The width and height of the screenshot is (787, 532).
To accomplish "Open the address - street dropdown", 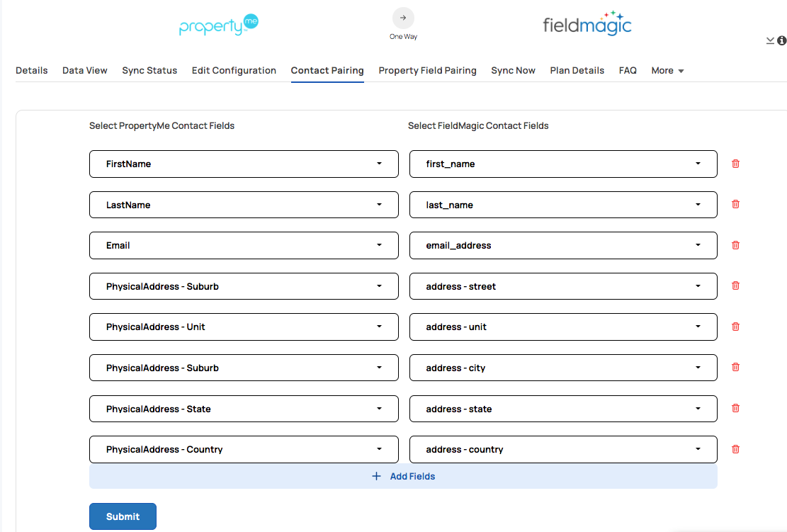I will [x=563, y=286].
